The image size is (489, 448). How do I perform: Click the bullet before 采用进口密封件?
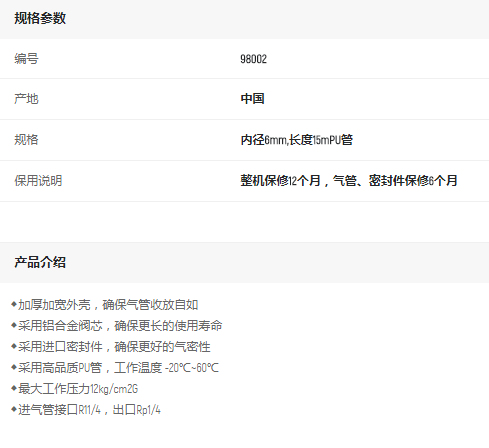point(14,346)
